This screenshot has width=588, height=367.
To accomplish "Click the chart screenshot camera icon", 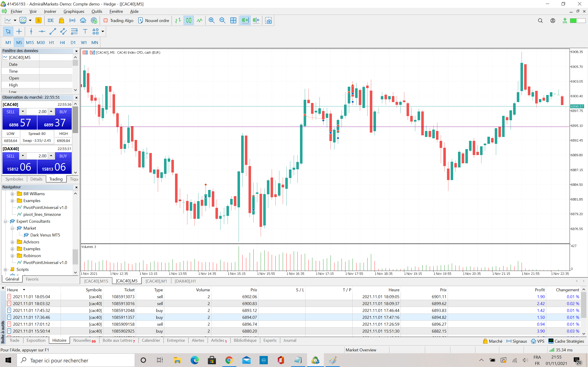I will point(269,21).
